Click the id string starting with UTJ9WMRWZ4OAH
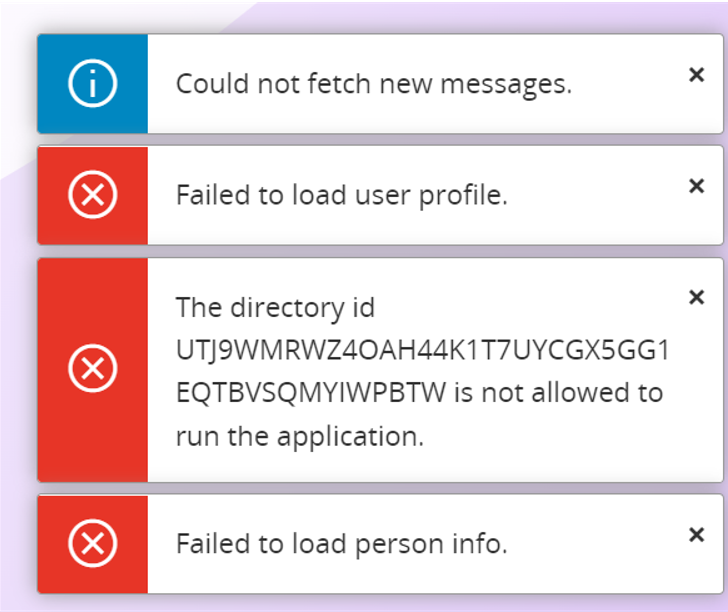This screenshot has width=728, height=612. click(422, 350)
